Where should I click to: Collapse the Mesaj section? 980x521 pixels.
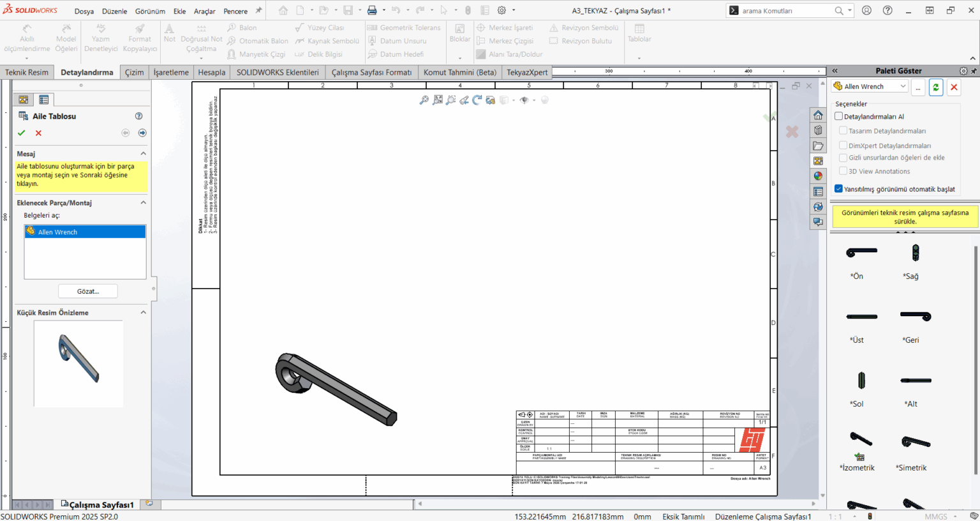[143, 154]
